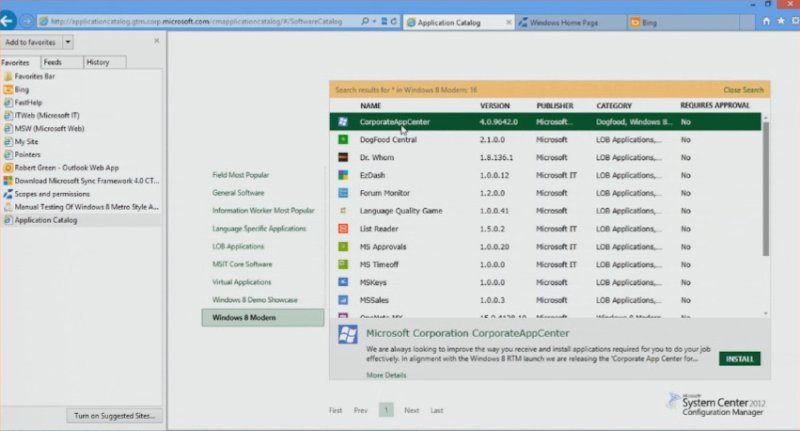Open the More Details link
The image size is (800, 431).
[x=386, y=375]
